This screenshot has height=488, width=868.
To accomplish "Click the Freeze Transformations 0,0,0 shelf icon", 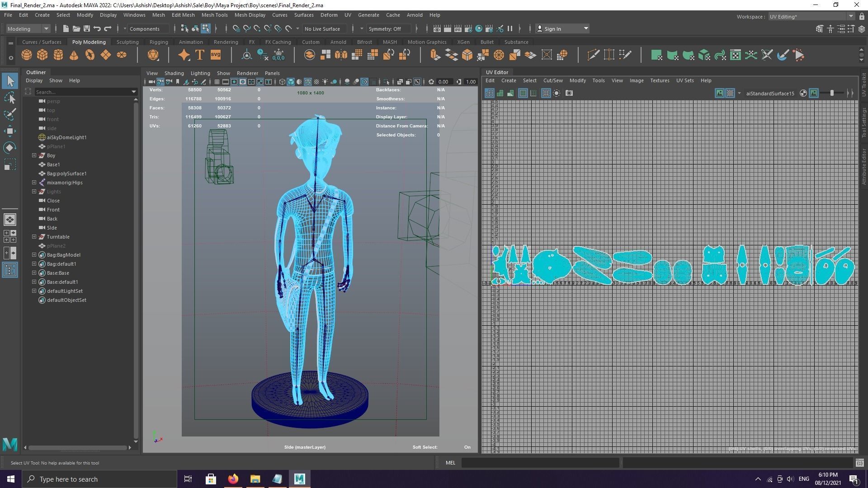I will 278,55.
